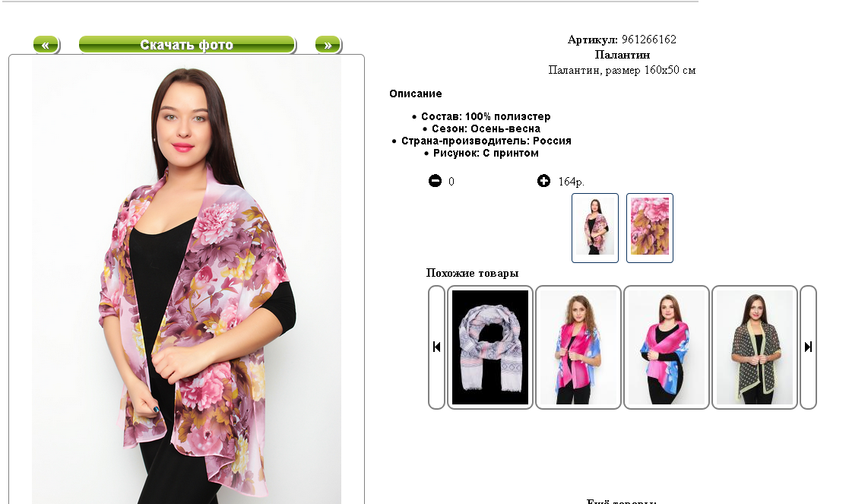The height and width of the screenshot is (504, 849).
Task: Open the pink-blue scarf on curly-haired model
Action: coord(578,347)
